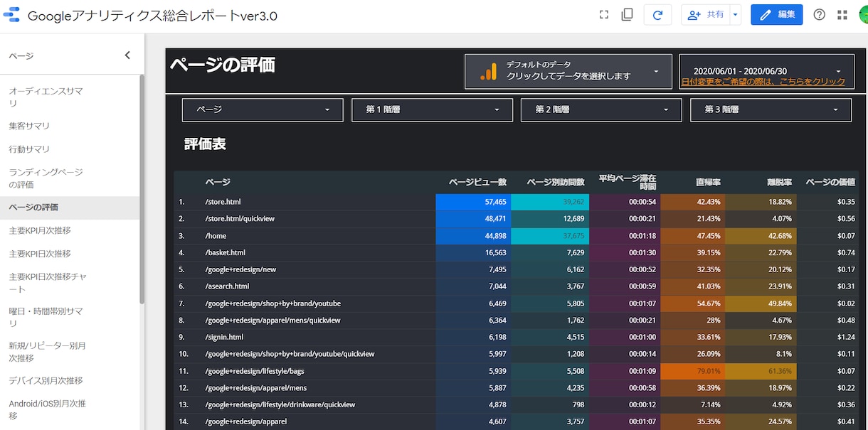Image resolution: width=868 pixels, height=430 pixels.
Task: Open the date range 2020/06/01 - 2020/06/30 picker
Action: pyautogui.click(x=766, y=71)
